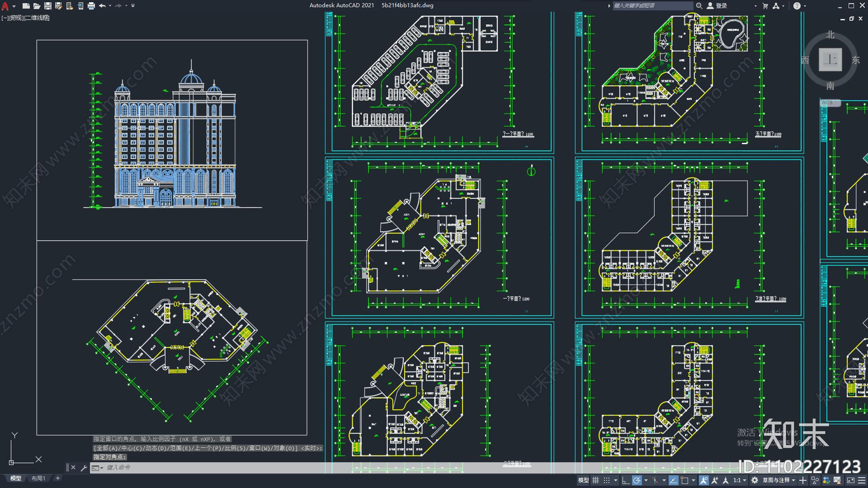
Task: Toggle isometric drafting
Action: 655,480
